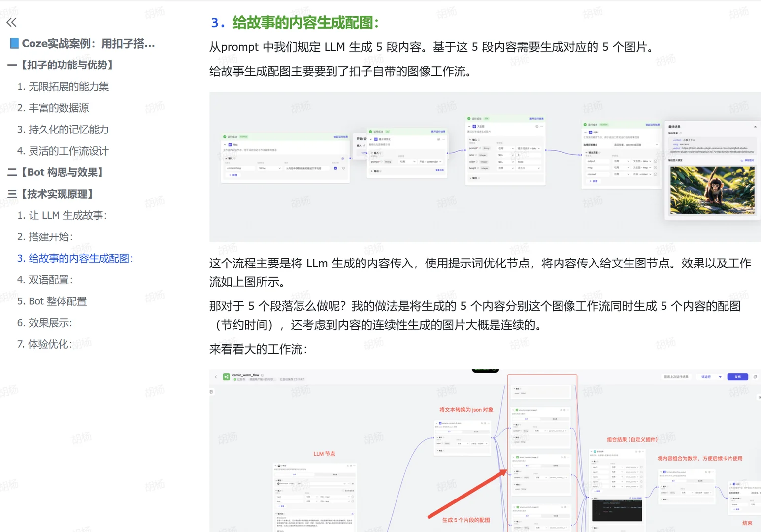The image size is (761, 532).
Task: Go to outline item "1. 无限拓展的能力集"
Action: coord(63,87)
